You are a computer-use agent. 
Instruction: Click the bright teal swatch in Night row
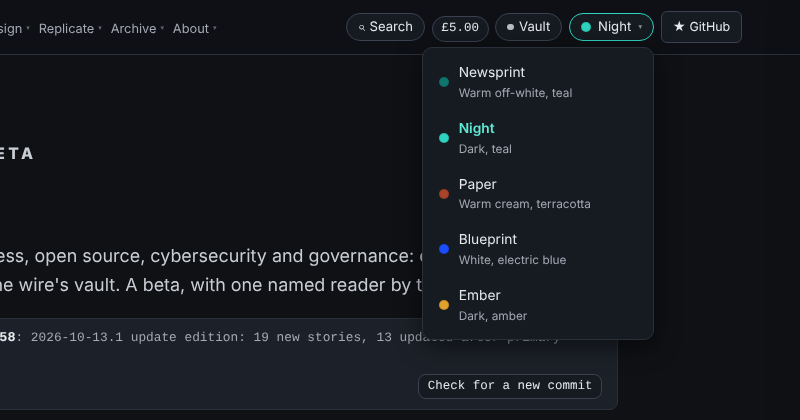pos(444,138)
